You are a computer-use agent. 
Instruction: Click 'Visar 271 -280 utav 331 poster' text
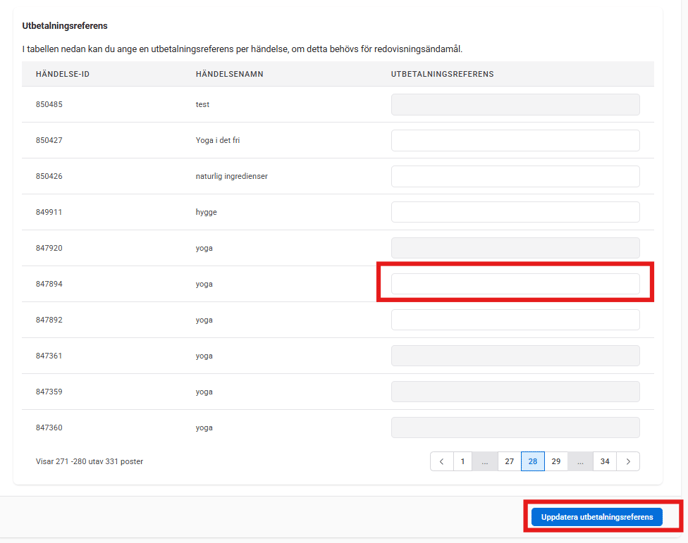click(90, 461)
